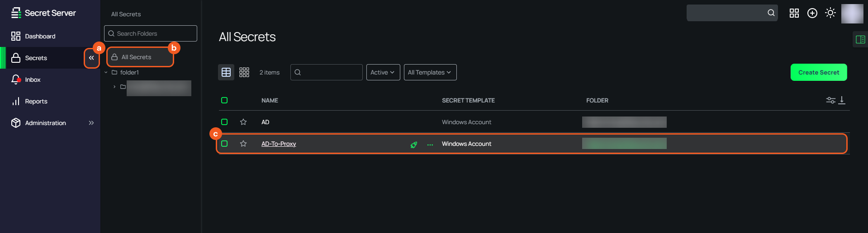
Task: Click the rocket launcher icon for AD-To-Proxy
Action: coord(413,144)
